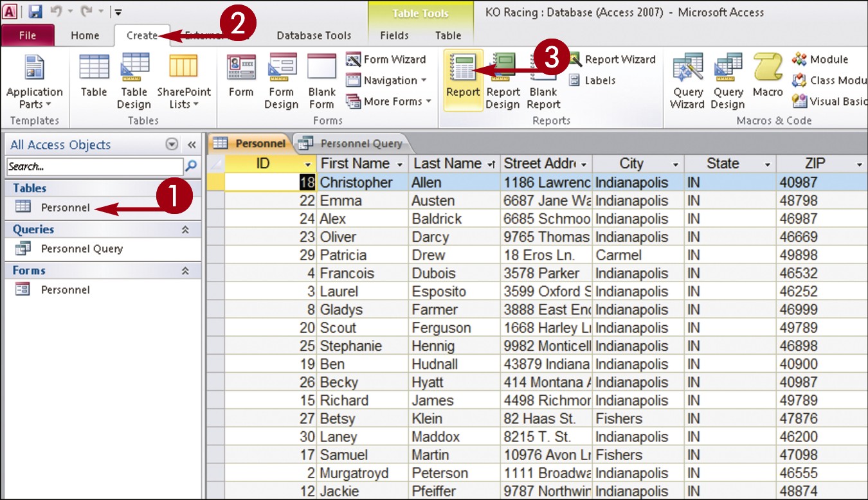This screenshot has height=500, width=868.
Task: Click the select-all corner of datasheet
Action: [x=216, y=164]
